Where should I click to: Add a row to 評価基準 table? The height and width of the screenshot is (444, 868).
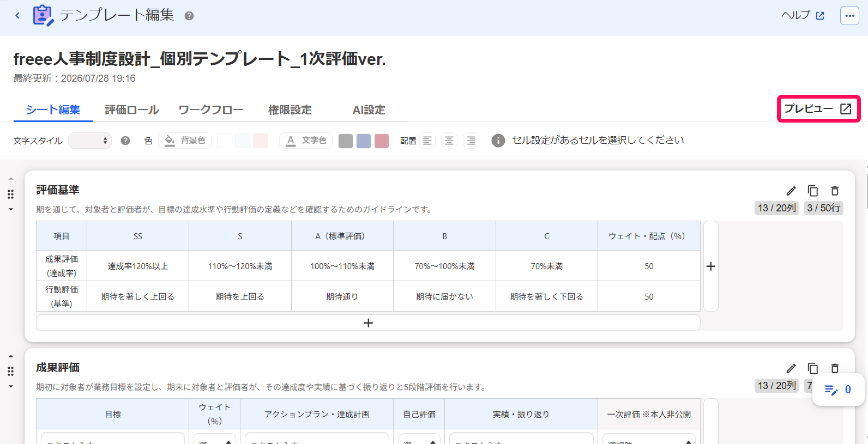click(368, 323)
